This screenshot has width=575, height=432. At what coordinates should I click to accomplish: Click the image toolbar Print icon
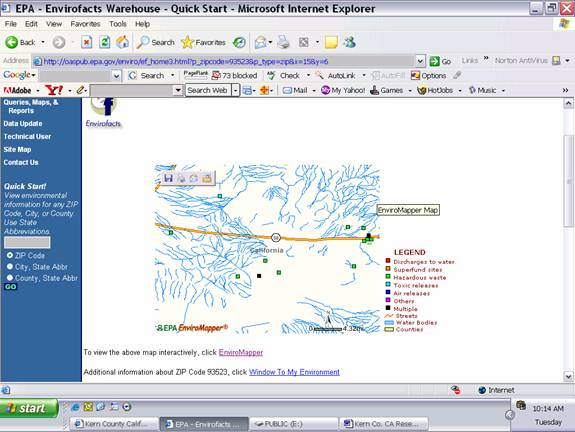(181, 178)
